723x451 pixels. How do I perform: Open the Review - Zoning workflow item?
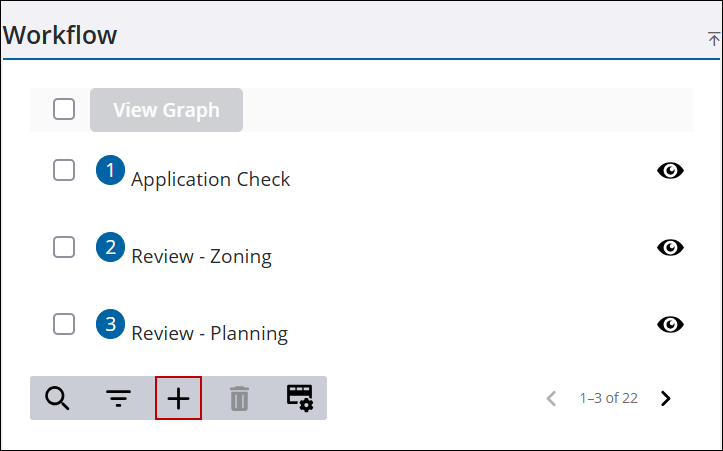(201, 257)
